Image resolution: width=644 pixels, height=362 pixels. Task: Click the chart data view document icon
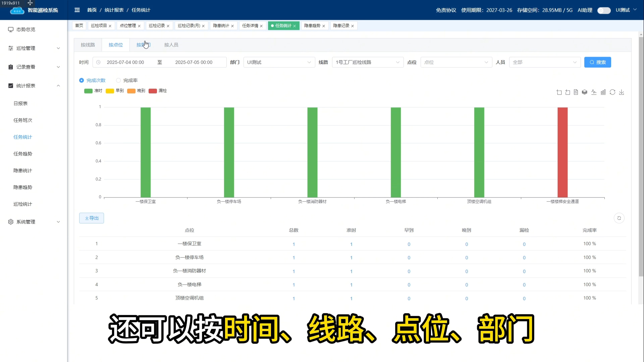(576, 92)
